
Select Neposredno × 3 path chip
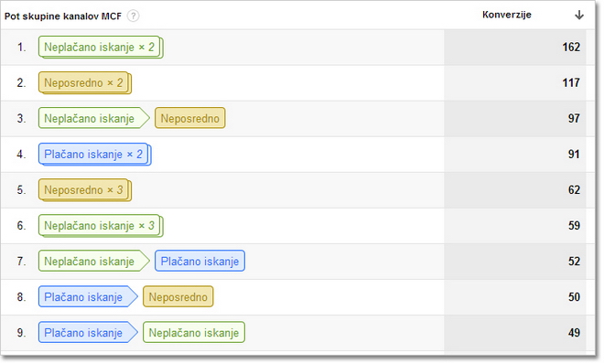(85, 190)
